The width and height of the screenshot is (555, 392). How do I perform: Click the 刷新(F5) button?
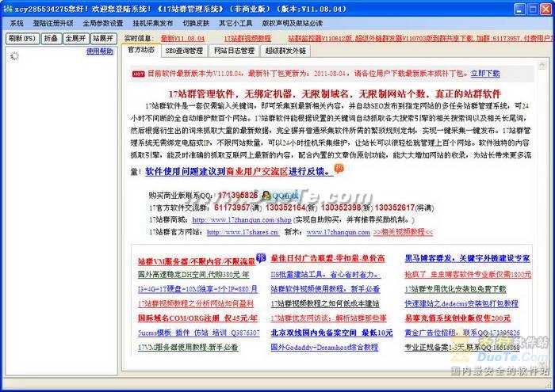tap(22, 39)
